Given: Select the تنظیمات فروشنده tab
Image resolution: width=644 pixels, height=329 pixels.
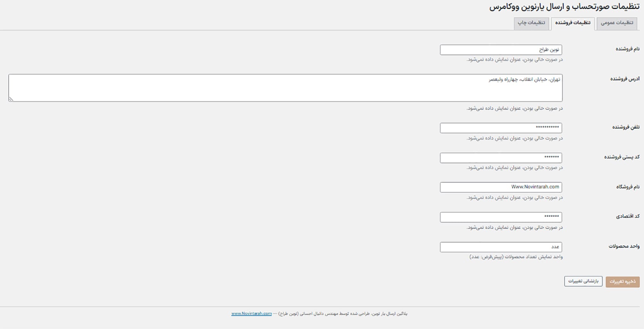Looking at the screenshot, I should (572, 23).
